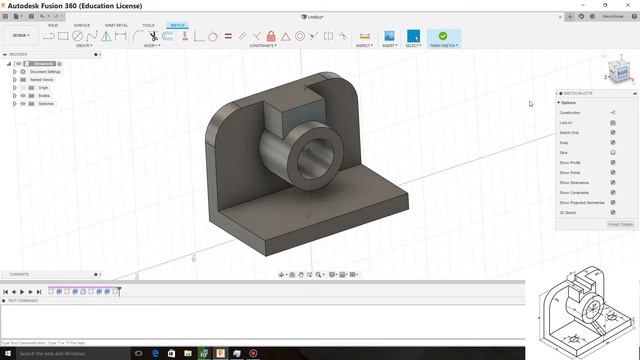
Task: Uncheck the Show Profile checkbox
Action: tap(613, 162)
